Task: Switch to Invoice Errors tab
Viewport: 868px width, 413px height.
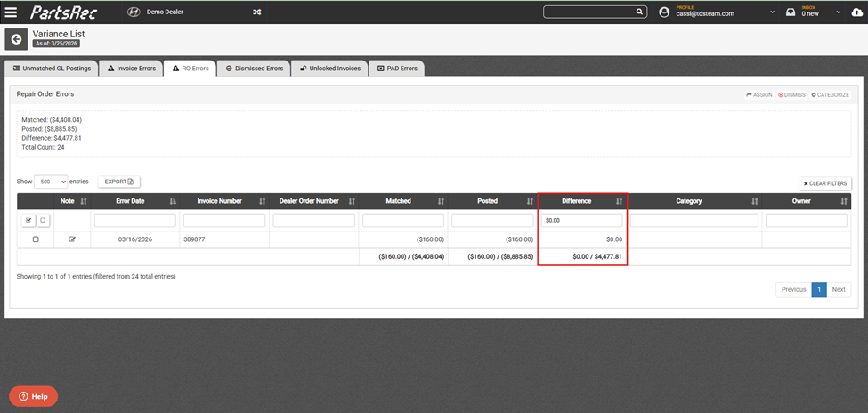Action: coord(132,69)
